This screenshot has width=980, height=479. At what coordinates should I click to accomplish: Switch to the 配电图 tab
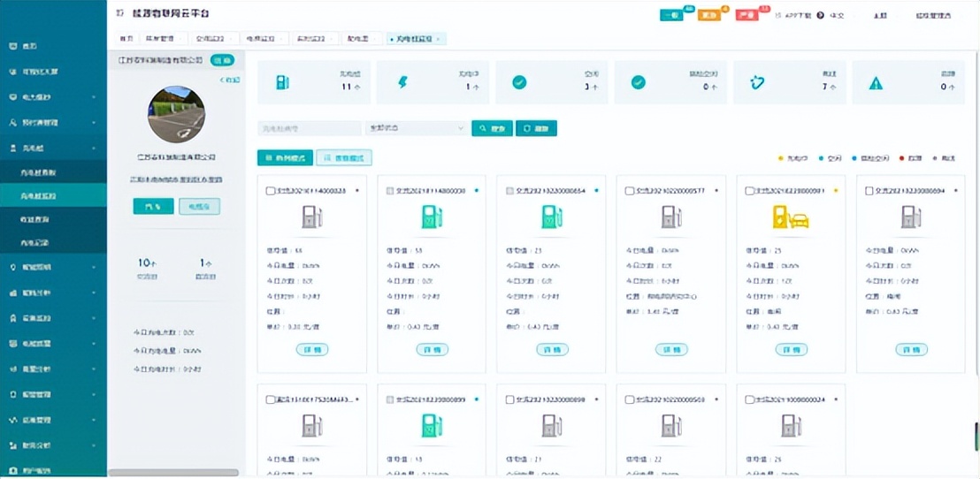point(362,39)
